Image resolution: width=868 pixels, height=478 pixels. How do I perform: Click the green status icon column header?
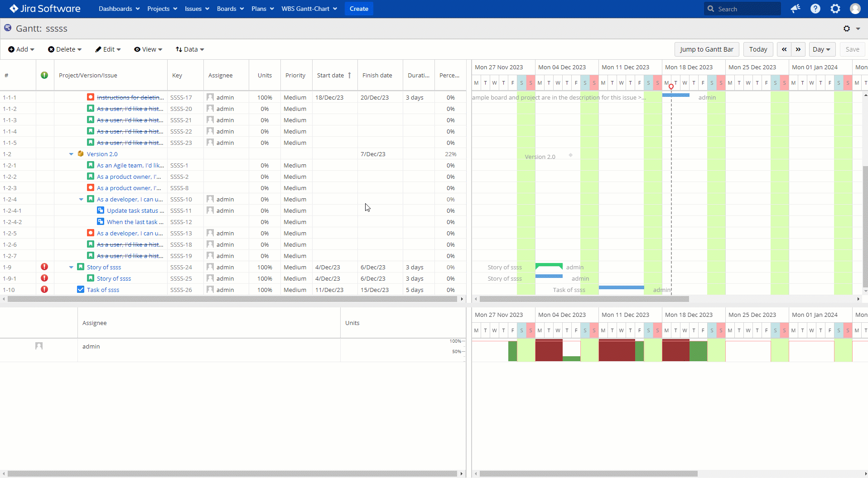(x=44, y=75)
